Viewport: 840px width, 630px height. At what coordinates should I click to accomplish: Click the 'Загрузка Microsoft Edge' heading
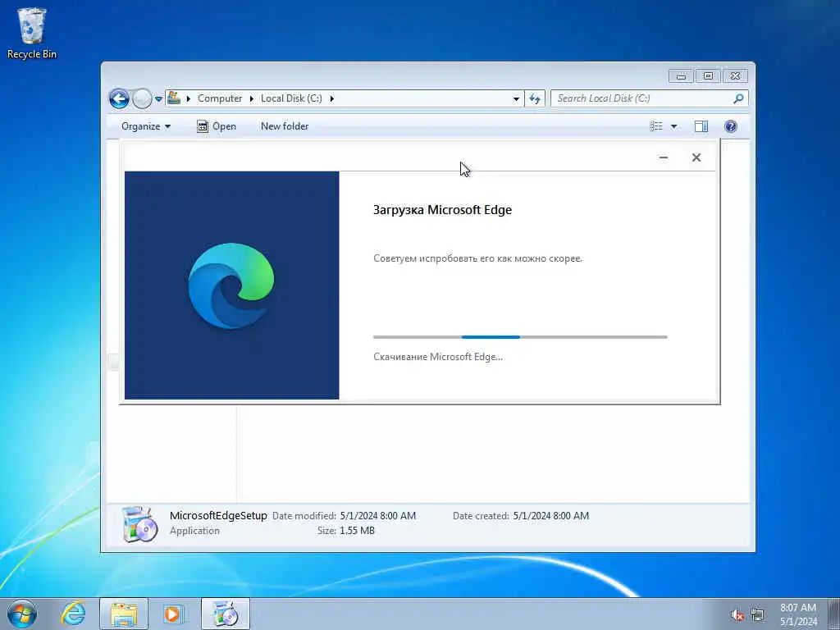click(x=442, y=210)
